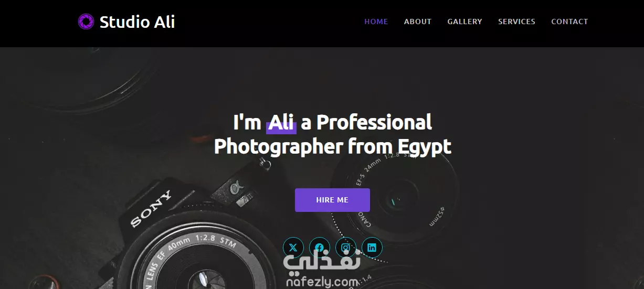Open the Instagram social icon
Viewport: 644px width, 289px height.
345,248
